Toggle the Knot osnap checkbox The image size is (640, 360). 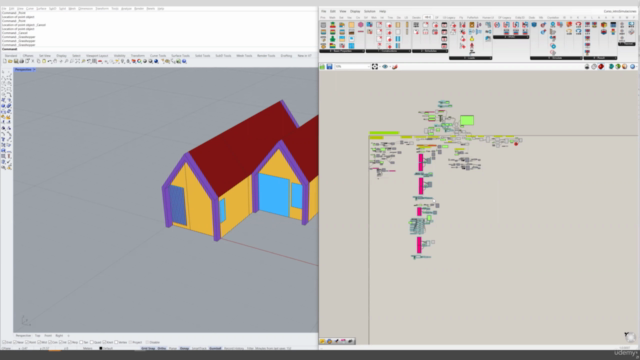pos(104,342)
